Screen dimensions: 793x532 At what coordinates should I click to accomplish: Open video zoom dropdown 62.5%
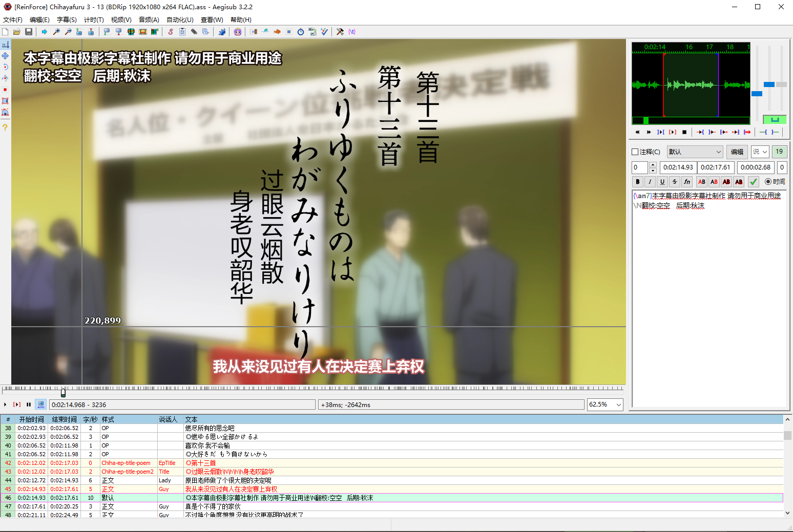605,405
